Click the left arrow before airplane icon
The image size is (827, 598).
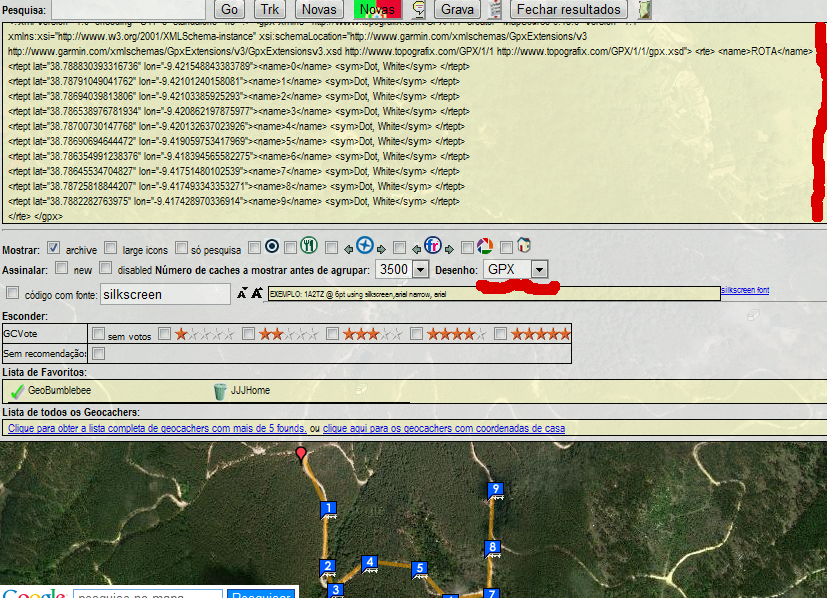pyautogui.click(x=348, y=249)
